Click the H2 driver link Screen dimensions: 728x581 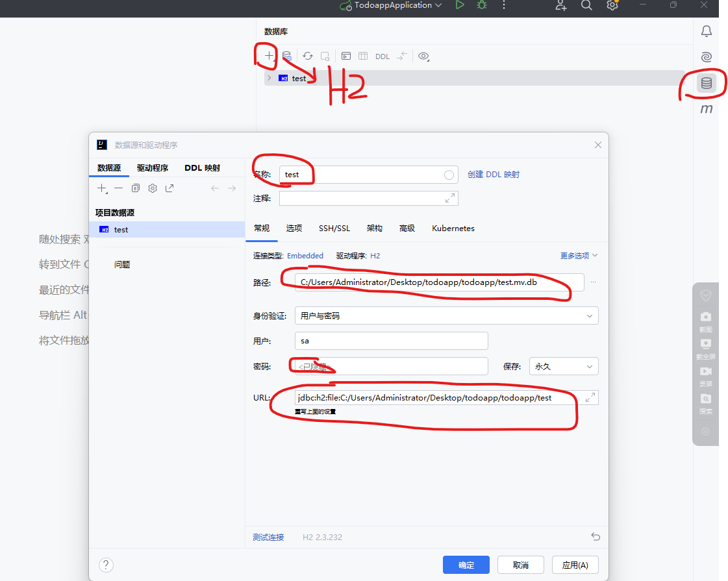click(375, 256)
